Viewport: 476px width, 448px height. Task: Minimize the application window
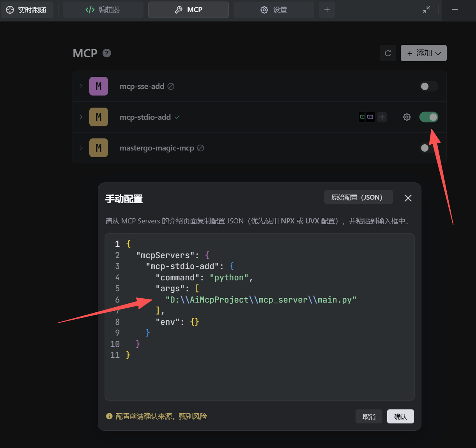click(455, 10)
